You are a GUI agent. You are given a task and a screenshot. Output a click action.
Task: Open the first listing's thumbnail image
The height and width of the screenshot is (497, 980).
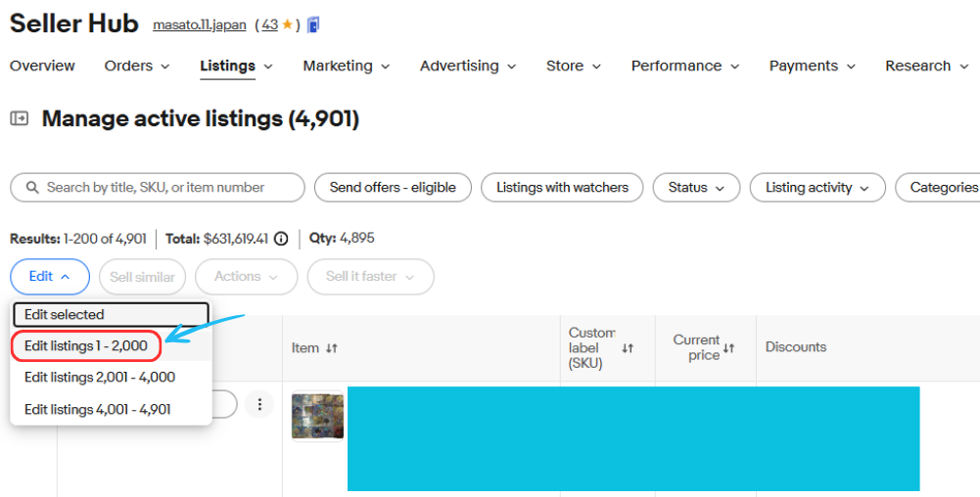tap(317, 416)
